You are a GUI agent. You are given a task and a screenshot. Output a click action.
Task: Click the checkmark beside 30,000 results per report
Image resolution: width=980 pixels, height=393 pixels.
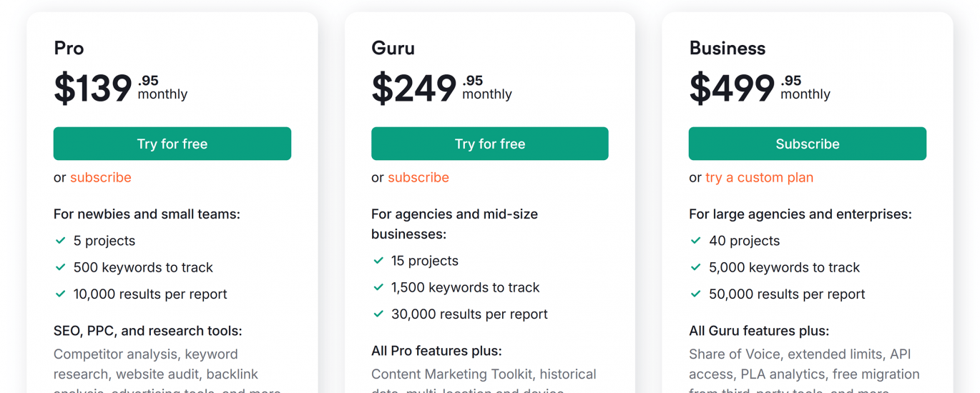[x=378, y=314]
